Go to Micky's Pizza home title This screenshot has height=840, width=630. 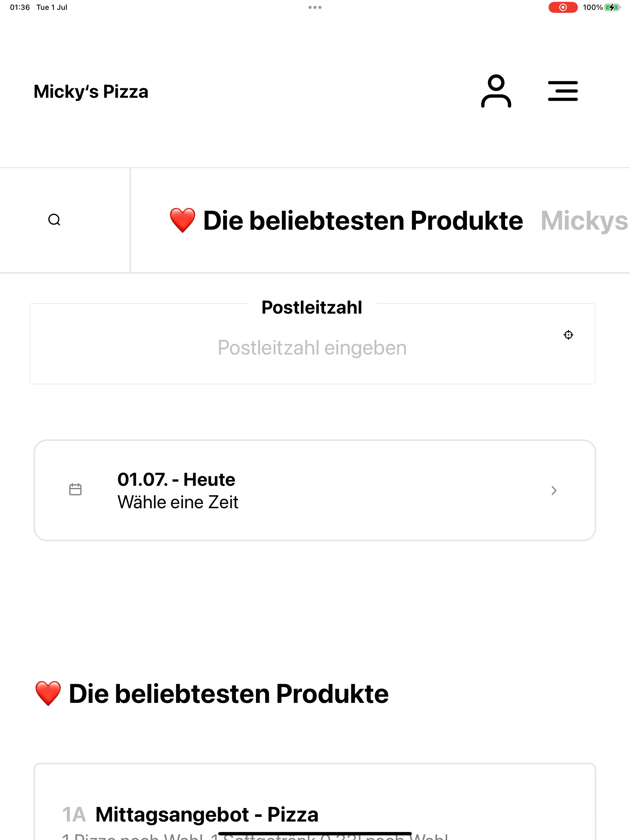pyautogui.click(x=91, y=92)
